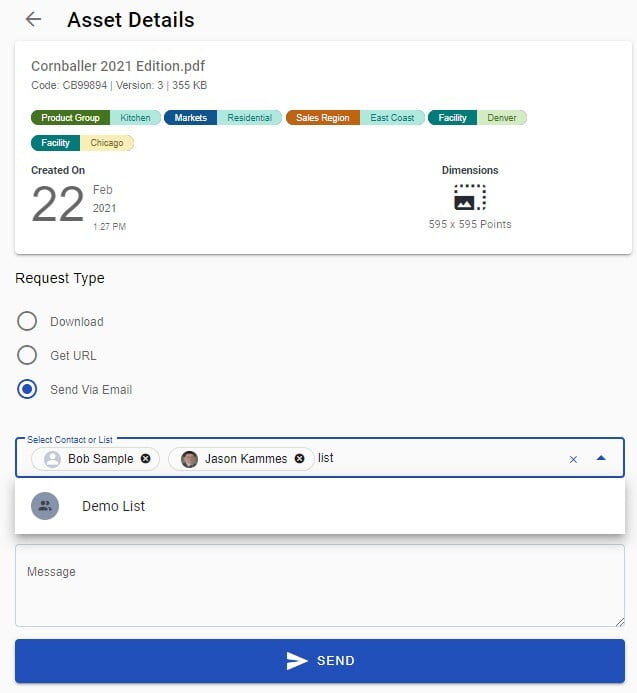637x693 pixels.
Task: Remove Bob Sample chip with x icon
Action: 146,459
